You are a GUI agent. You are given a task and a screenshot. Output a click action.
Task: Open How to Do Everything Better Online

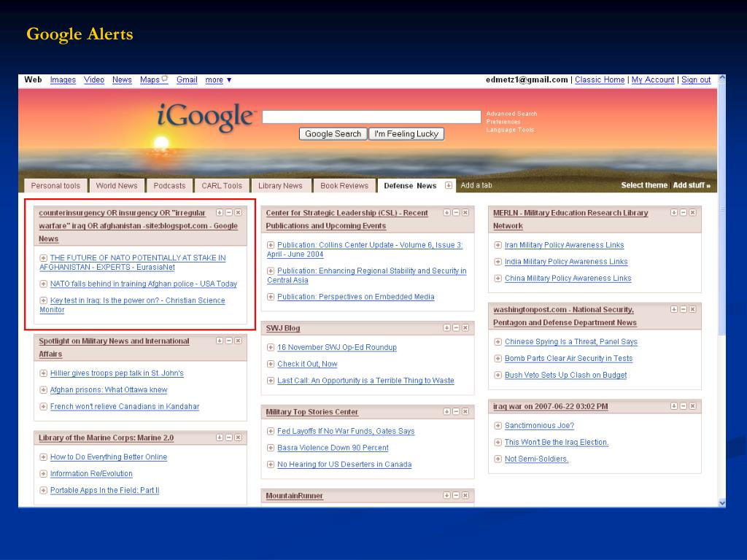(x=109, y=456)
